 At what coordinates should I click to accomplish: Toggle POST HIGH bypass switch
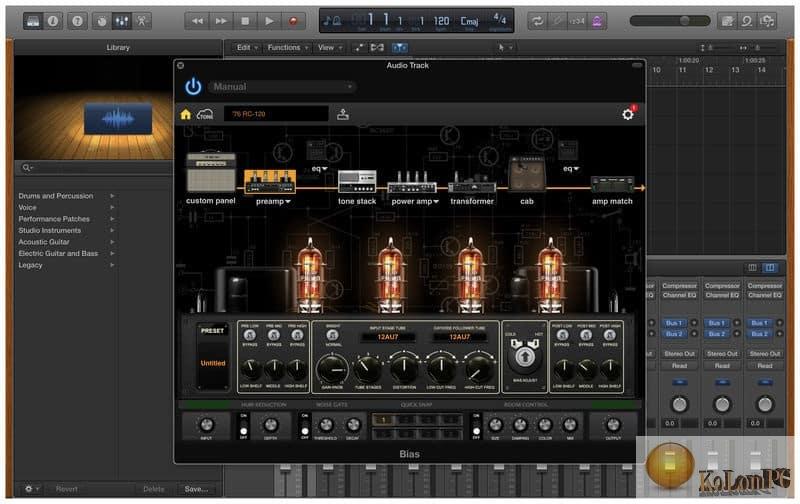[610, 335]
